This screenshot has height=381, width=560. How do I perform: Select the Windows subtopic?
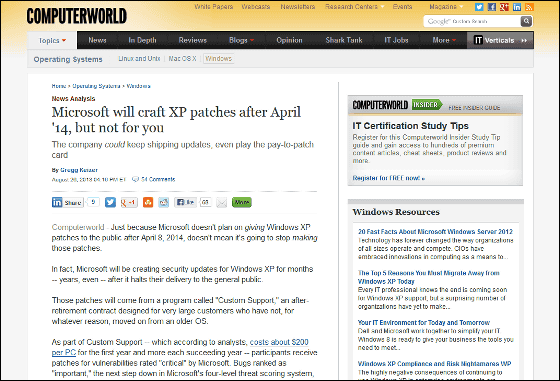coord(219,59)
